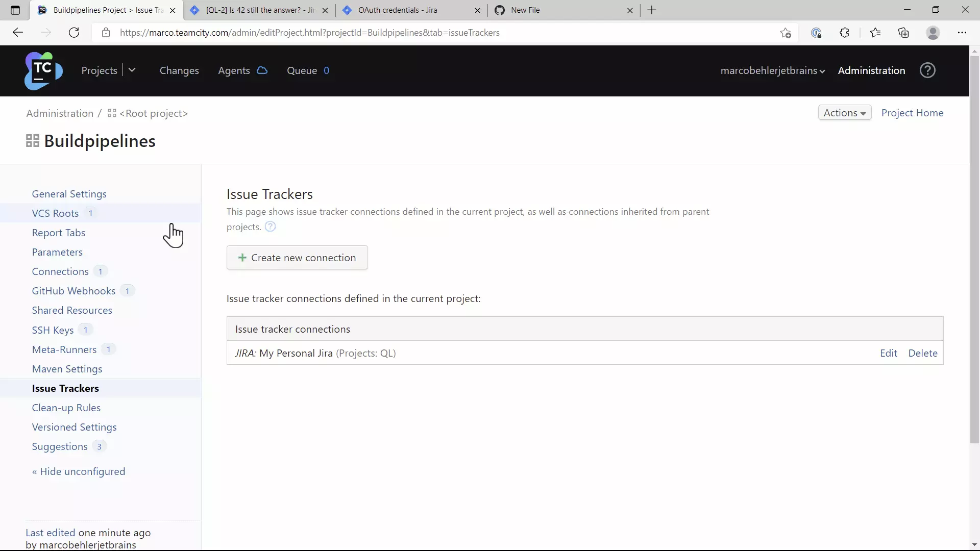Open VCS Roots in sidebar
Viewport: 980px width, 551px height.
click(x=55, y=213)
